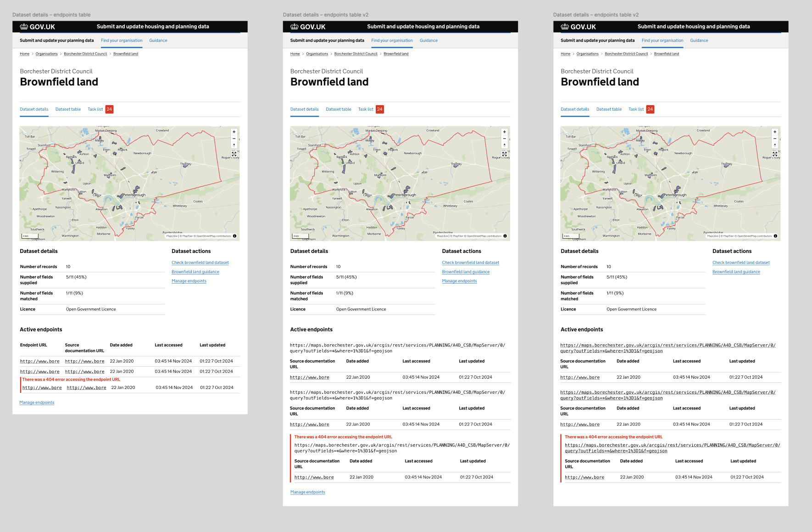Zoom out on the left frame's map
This screenshot has width=812, height=532.
(234, 138)
